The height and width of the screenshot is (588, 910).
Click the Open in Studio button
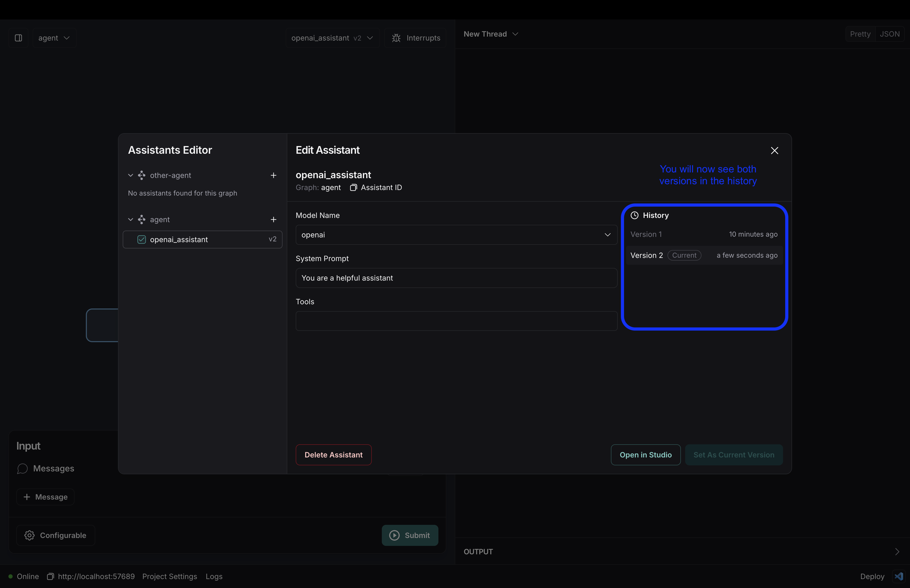[x=645, y=454]
